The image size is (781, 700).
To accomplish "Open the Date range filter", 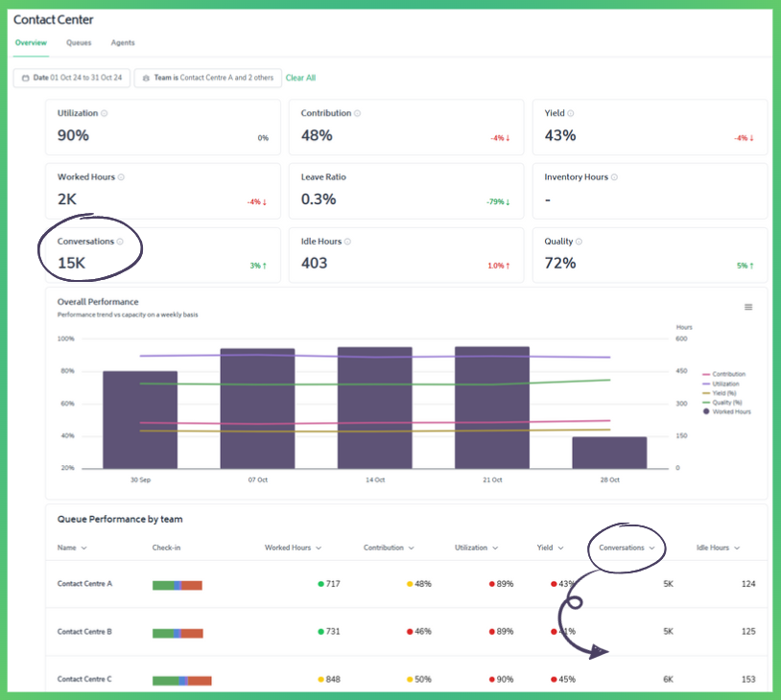I will 72,78.
